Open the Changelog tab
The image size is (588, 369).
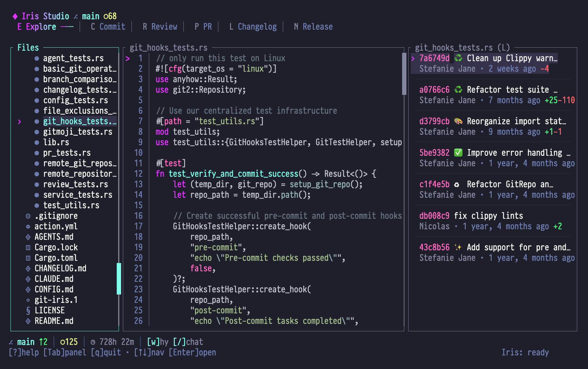(x=253, y=27)
